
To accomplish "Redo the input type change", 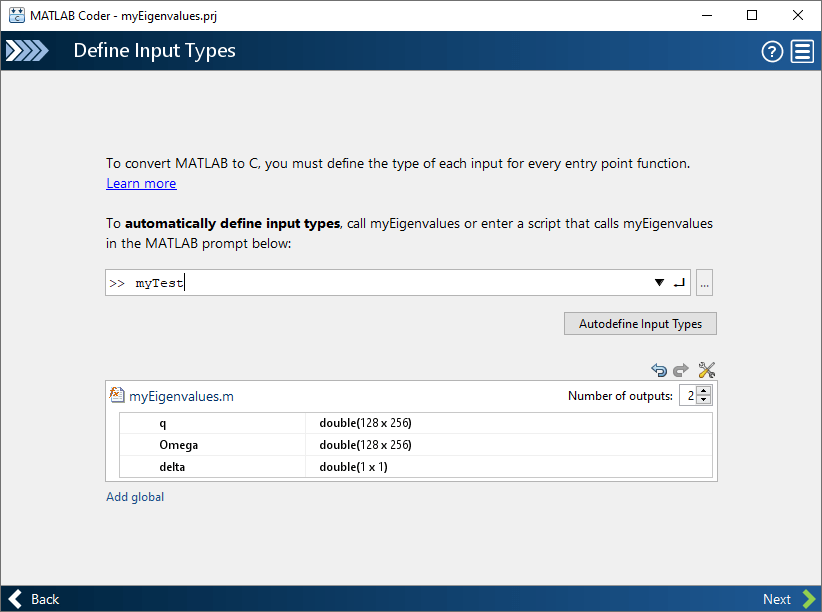I will 681,370.
